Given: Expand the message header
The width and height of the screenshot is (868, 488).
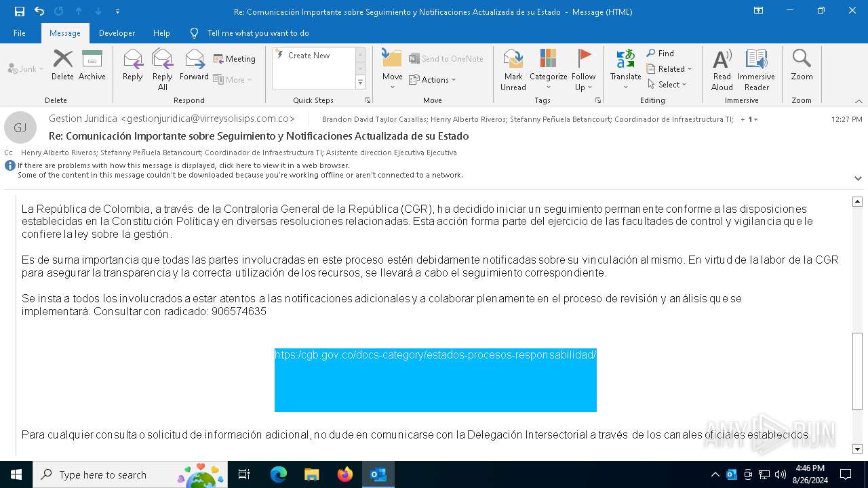Looking at the screenshot, I should [858, 178].
